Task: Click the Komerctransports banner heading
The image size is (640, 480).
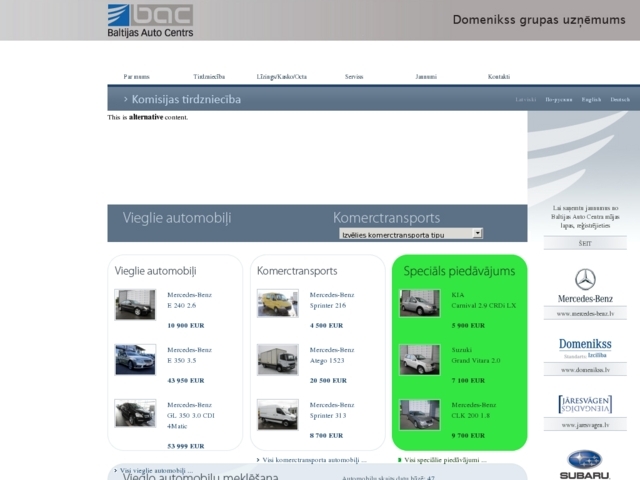Action: pyautogui.click(x=386, y=218)
